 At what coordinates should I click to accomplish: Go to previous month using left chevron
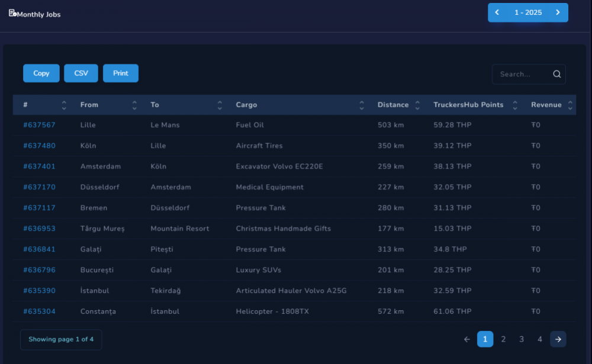(x=497, y=12)
